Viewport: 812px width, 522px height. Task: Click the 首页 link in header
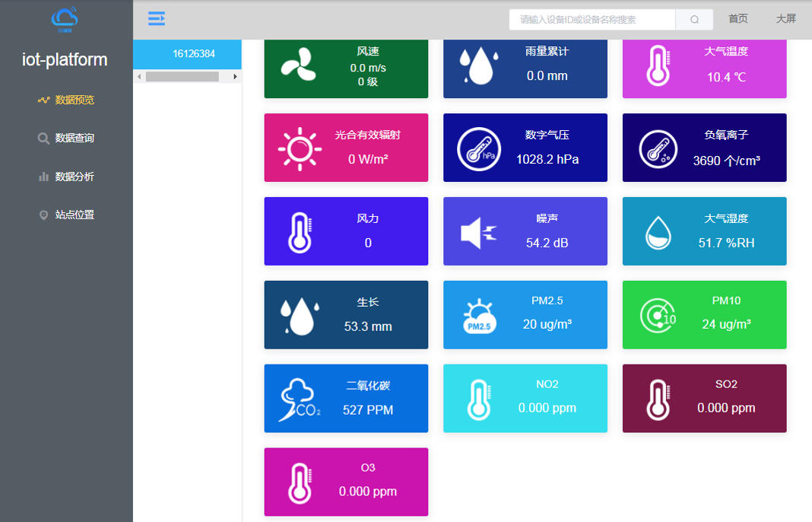click(x=737, y=19)
